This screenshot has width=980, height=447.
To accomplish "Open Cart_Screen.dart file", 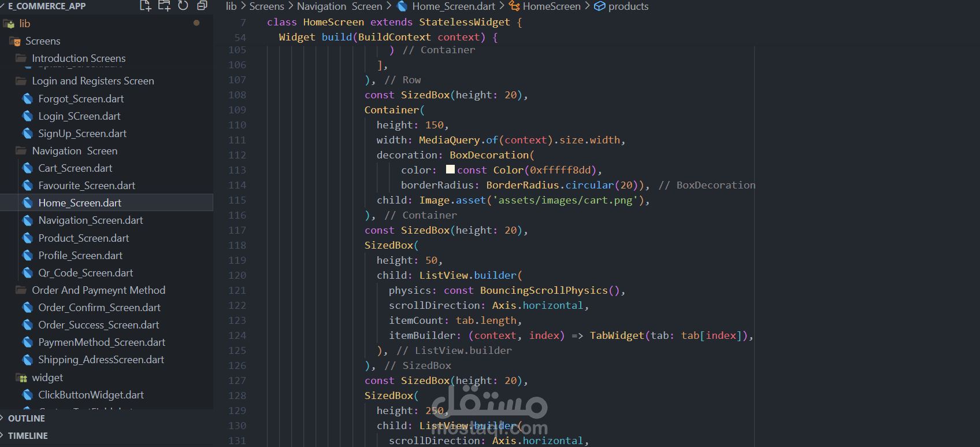I will [75, 168].
